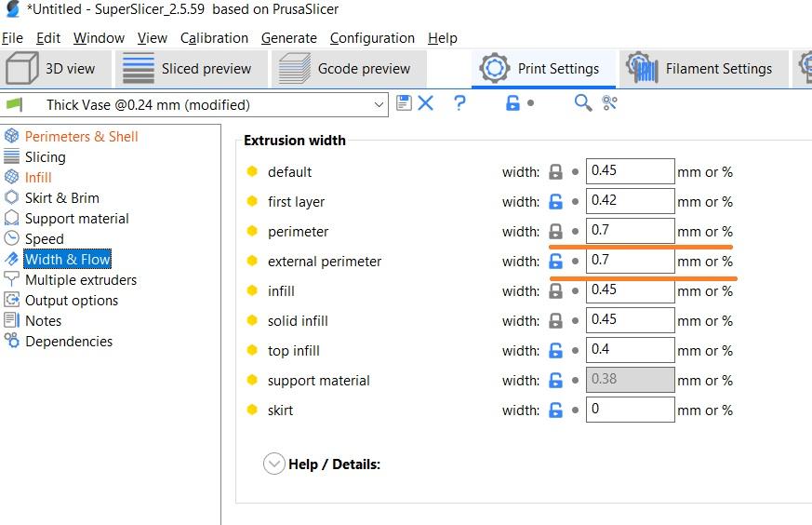Toggle the lock beside perimeter width
This screenshot has height=525, width=812.
pos(555,232)
